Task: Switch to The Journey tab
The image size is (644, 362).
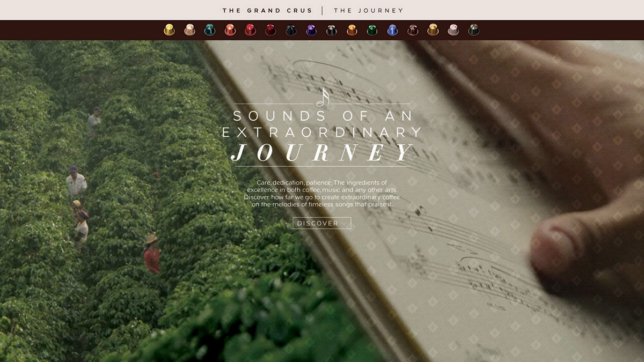Action: 369,10
